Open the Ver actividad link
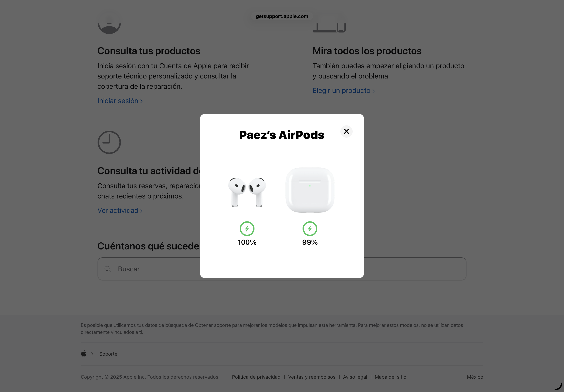This screenshot has width=564, height=392. click(120, 211)
